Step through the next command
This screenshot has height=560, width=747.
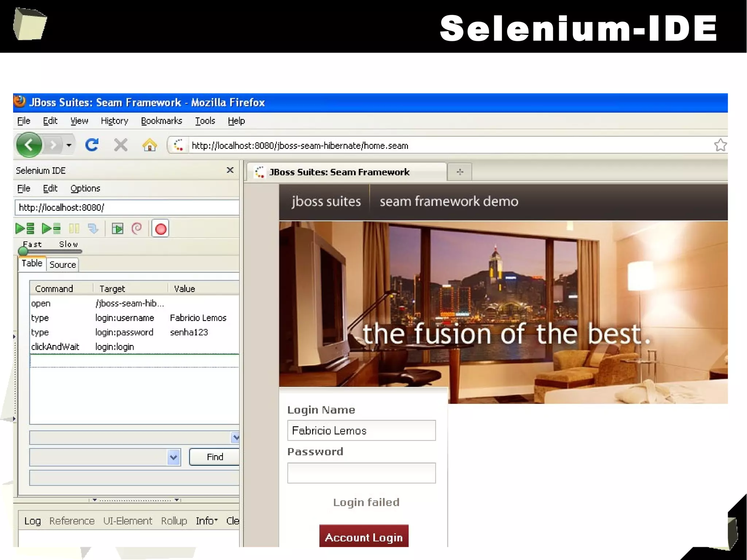[x=93, y=229]
